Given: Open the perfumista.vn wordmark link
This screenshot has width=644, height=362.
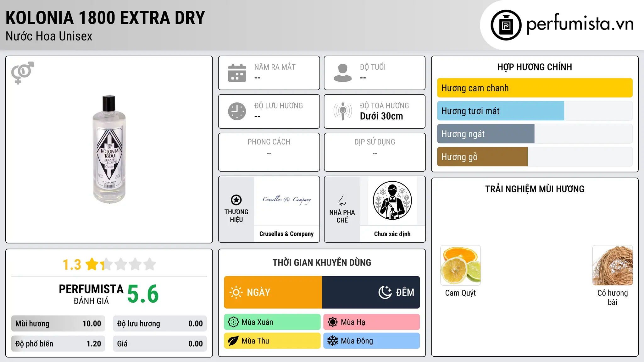Looking at the screenshot, I should (x=580, y=24).
